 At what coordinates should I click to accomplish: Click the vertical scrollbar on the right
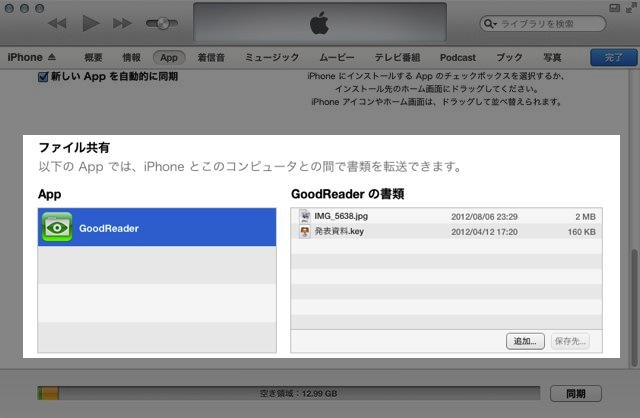click(634, 308)
